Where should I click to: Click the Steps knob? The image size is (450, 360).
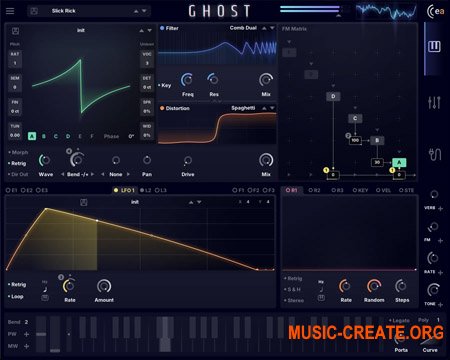[401, 286]
